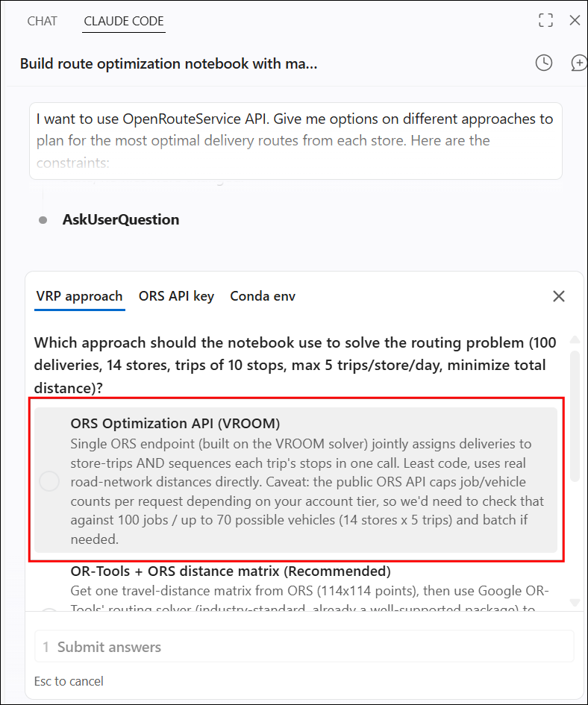The image size is (588, 705).
Task: Click the options list scrollbar thumb
Action: pyautogui.click(x=575, y=417)
